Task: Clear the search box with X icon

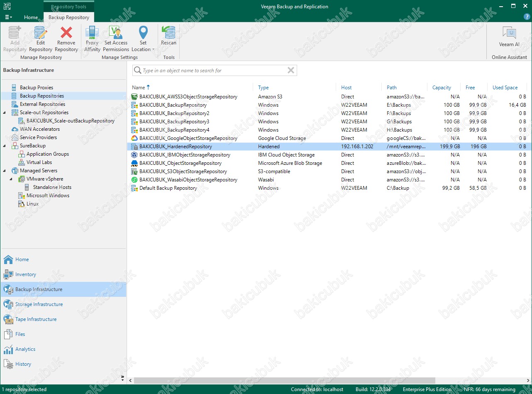Action: point(291,71)
